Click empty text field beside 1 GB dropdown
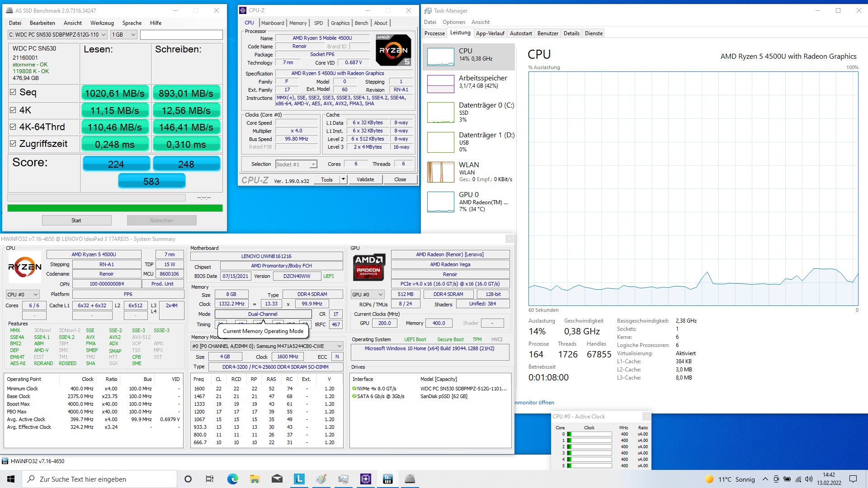 (x=181, y=35)
